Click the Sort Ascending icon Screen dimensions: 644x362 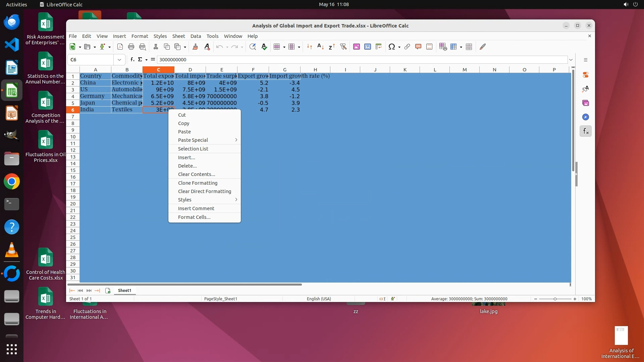coord(320,47)
